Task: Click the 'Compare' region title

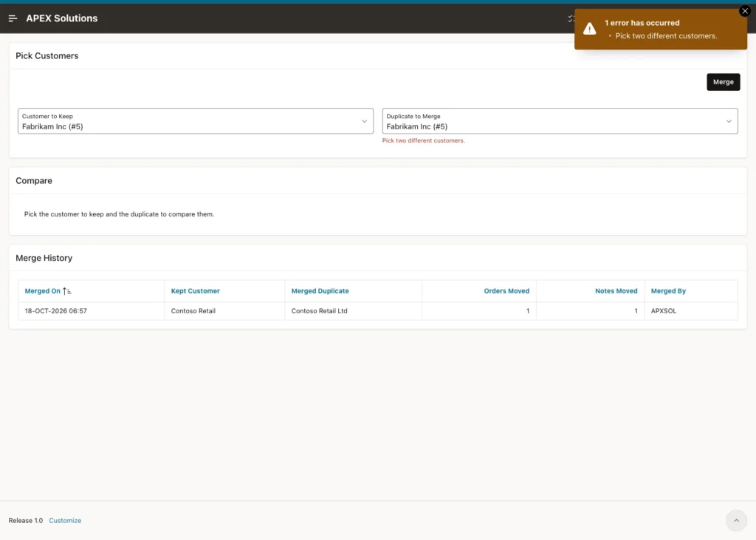Action: (34, 180)
